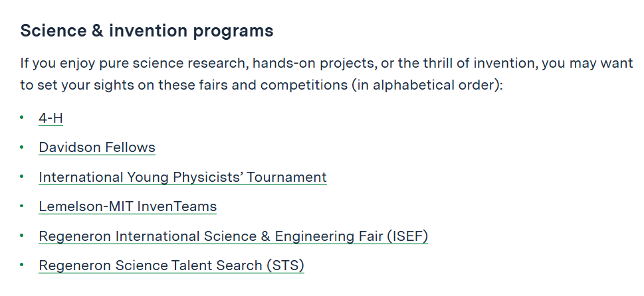Open the 4-H link

[51, 118]
